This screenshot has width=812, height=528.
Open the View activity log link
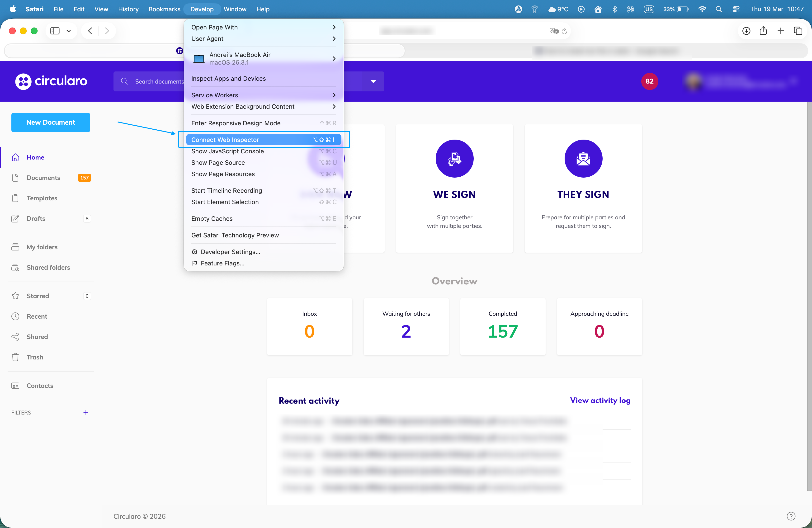point(600,401)
